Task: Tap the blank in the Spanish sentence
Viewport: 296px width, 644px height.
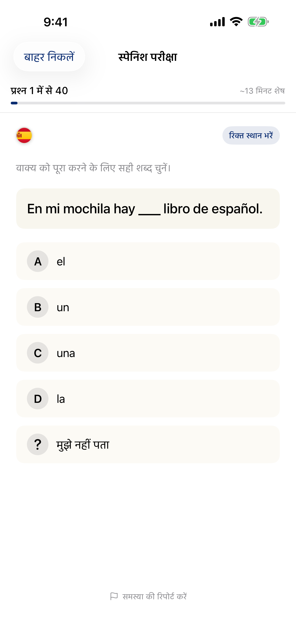Action: [149, 210]
